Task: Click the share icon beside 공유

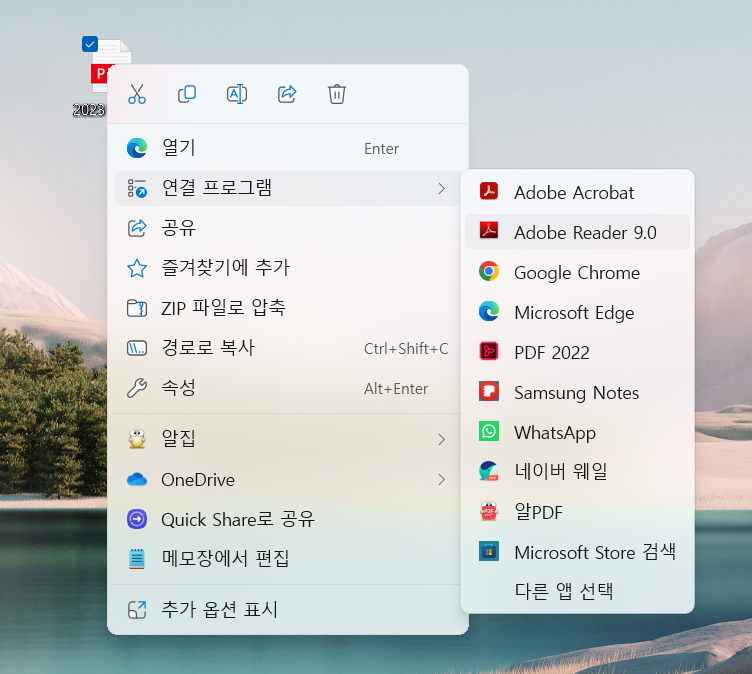Action: coord(137,228)
